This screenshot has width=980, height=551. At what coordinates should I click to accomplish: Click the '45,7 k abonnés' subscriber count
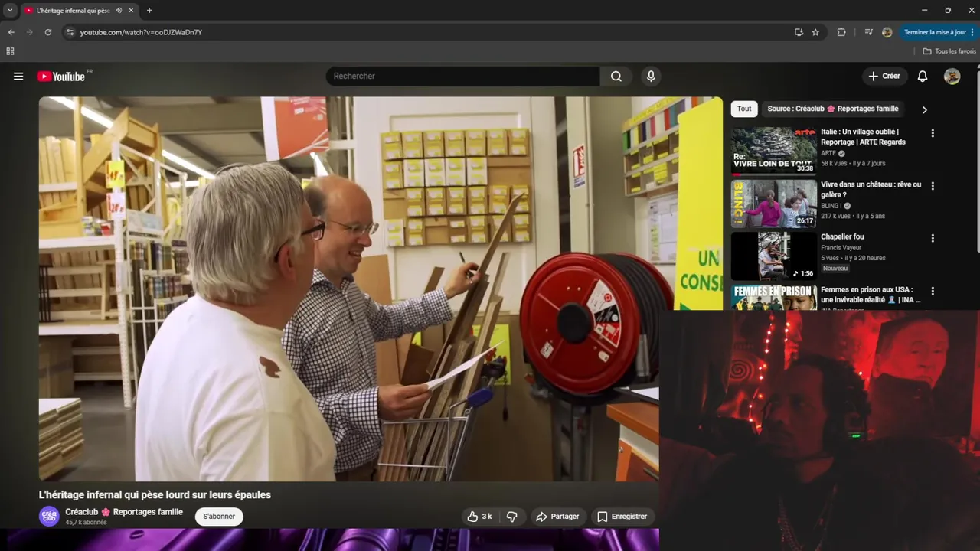pyautogui.click(x=86, y=523)
